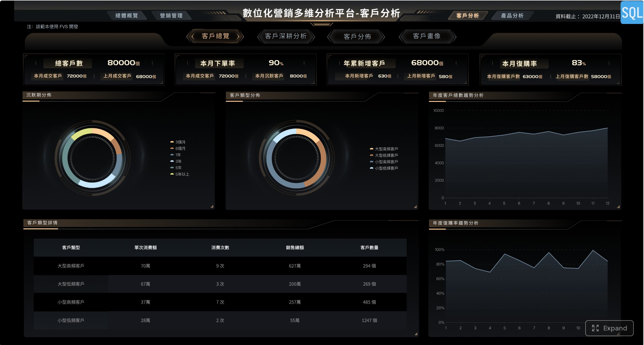
Task: Select the 客戶分析 tab
Action: tap(468, 16)
